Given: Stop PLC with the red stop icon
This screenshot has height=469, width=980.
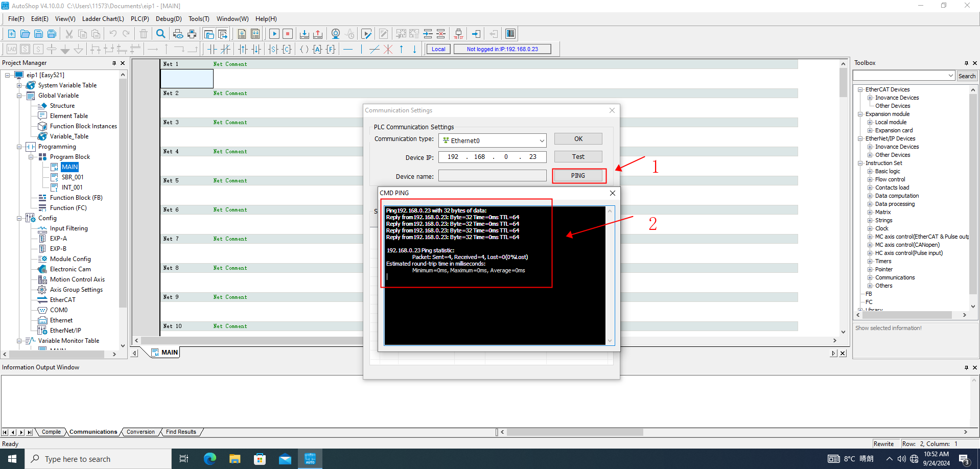Looking at the screenshot, I should click(288, 34).
